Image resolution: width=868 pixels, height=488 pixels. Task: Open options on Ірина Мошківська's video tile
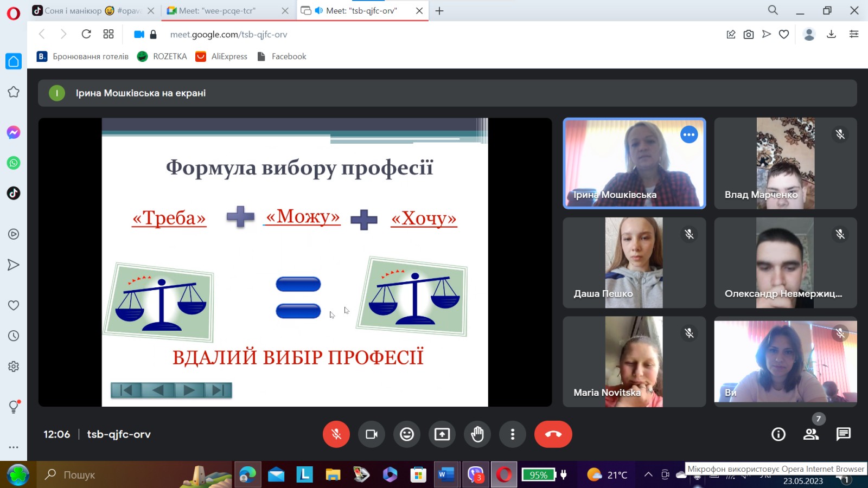click(689, 134)
